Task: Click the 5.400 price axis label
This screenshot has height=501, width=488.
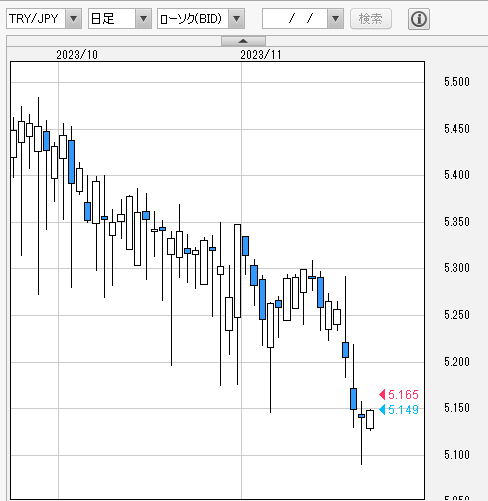Action: tap(457, 175)
